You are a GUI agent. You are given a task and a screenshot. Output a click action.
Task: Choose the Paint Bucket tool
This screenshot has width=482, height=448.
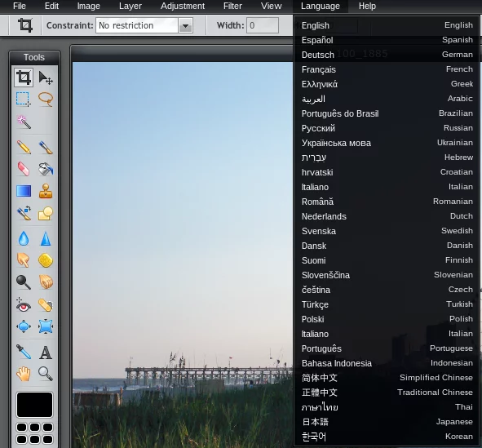point(46,169)
